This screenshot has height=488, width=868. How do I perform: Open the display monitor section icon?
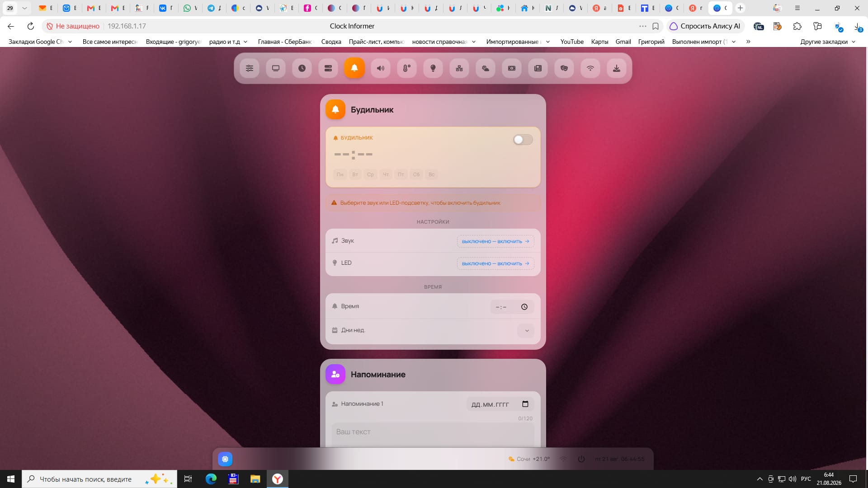[x=276, y=68]
